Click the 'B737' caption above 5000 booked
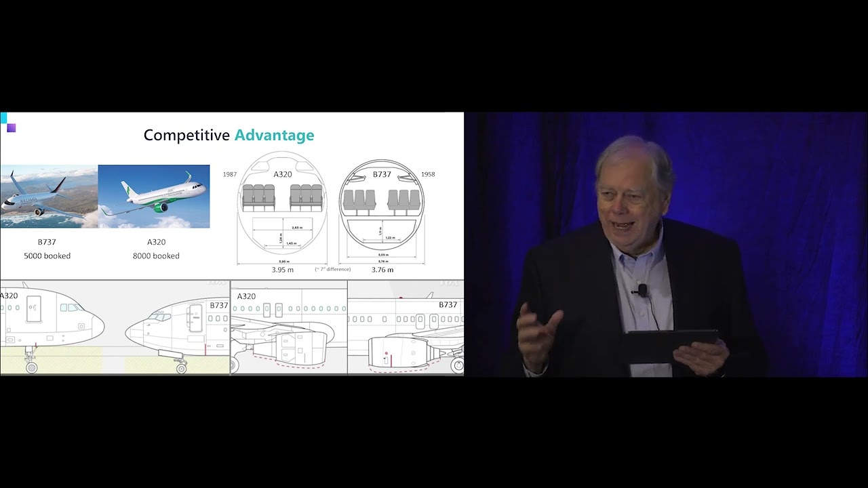Viewport: 868px width, 488px height. (x=47, y=242)
